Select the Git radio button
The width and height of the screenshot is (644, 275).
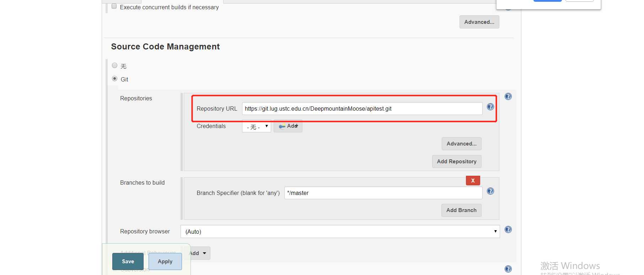coord(114,79)
